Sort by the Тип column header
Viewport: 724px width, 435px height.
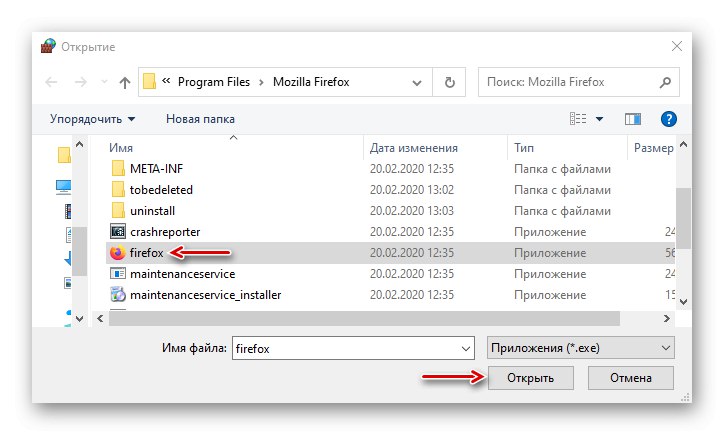(524, 148)
